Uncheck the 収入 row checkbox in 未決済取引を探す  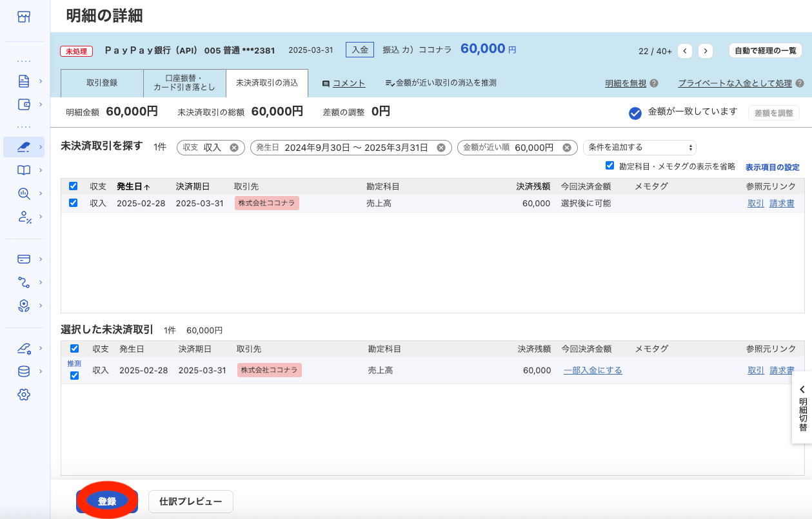[x=74, y=202]
